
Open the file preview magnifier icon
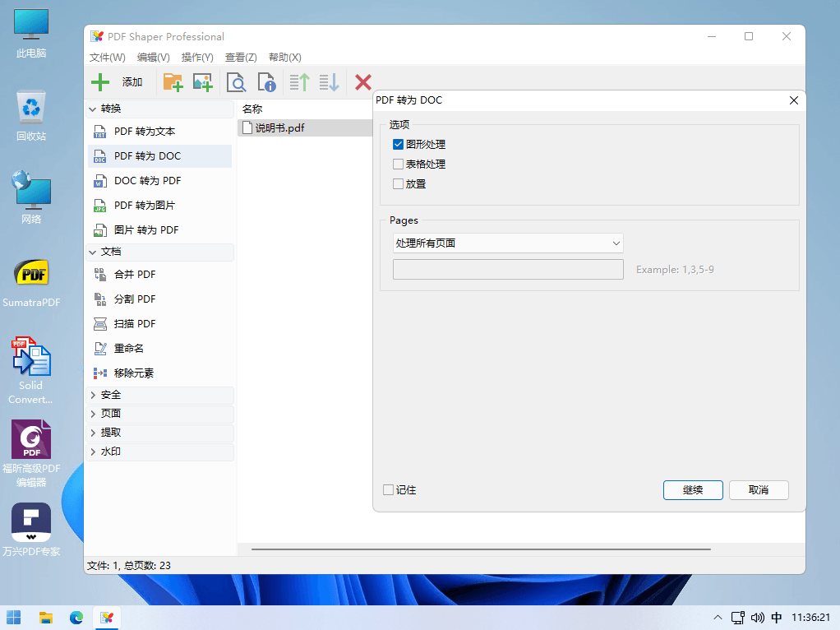(x=236, y=82)
